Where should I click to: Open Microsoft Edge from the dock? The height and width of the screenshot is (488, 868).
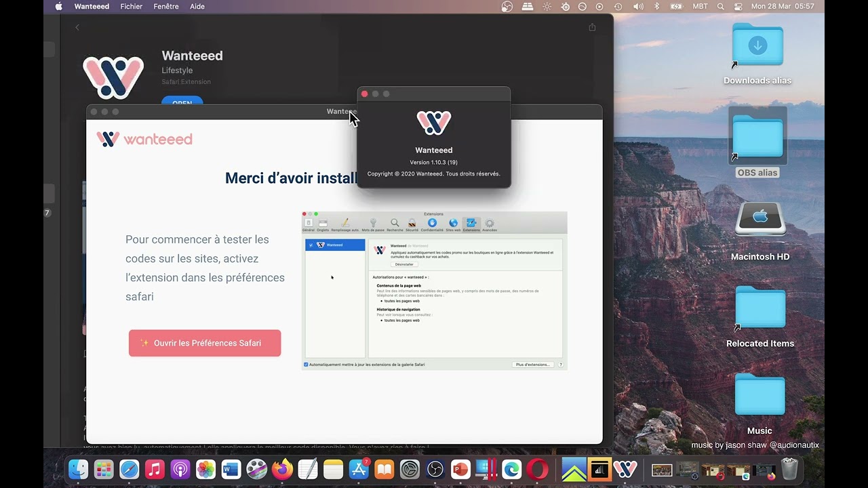point(512,469)
